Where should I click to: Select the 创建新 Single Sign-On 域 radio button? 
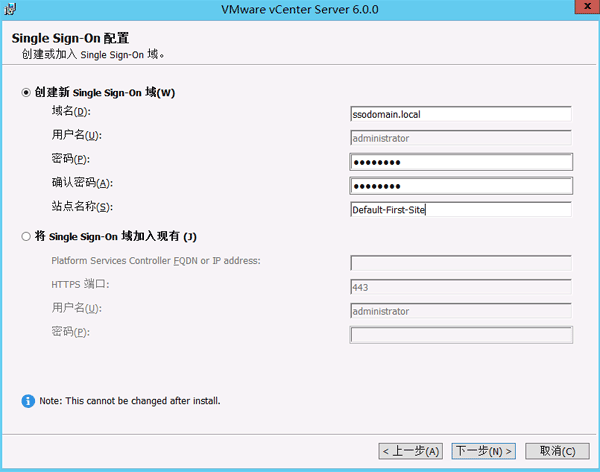coord(26,92)
